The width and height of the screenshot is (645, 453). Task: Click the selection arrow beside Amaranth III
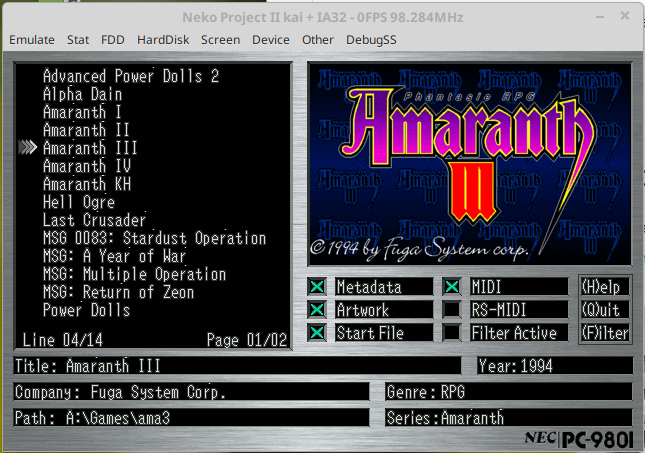click(28, 148)
